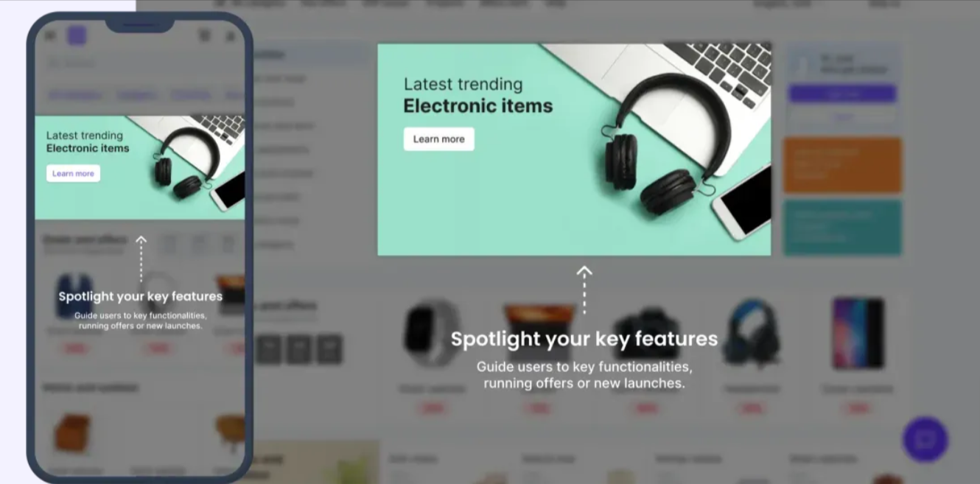Open the cart icon in phone header
The height and width of the screenshot is (484, 980).
(205, 35)
